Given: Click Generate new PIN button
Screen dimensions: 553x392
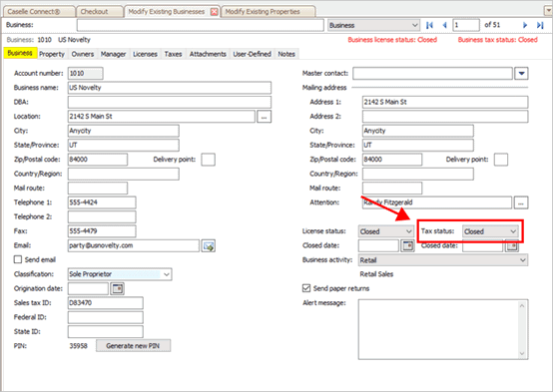Looking at the screenshot, I should (x=133, y=346).
